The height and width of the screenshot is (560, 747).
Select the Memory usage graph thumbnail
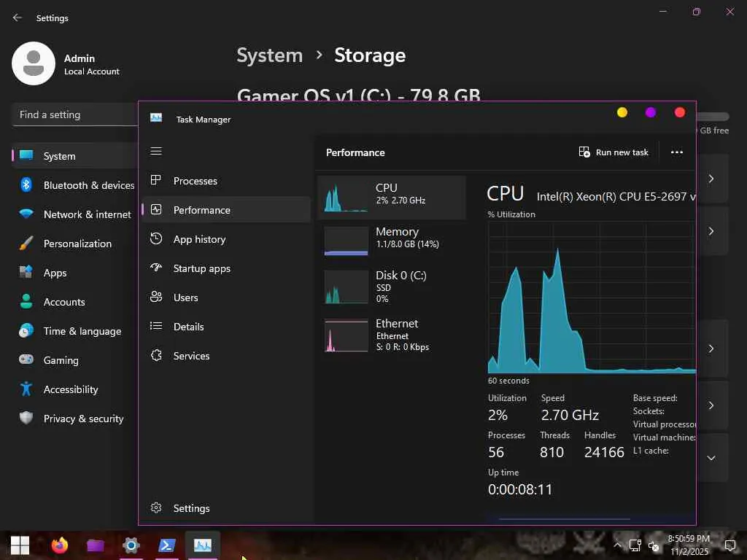pyautogui.click(x=347, y=241)
